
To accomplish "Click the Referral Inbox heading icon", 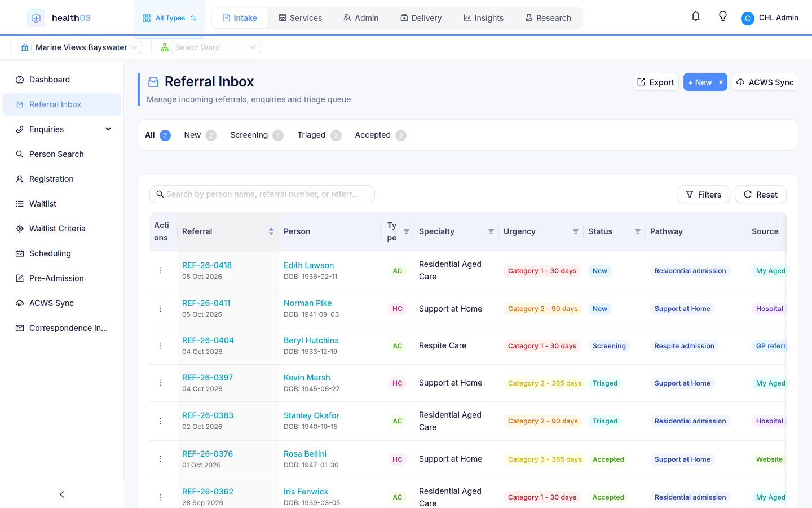I will pos(153,82).
